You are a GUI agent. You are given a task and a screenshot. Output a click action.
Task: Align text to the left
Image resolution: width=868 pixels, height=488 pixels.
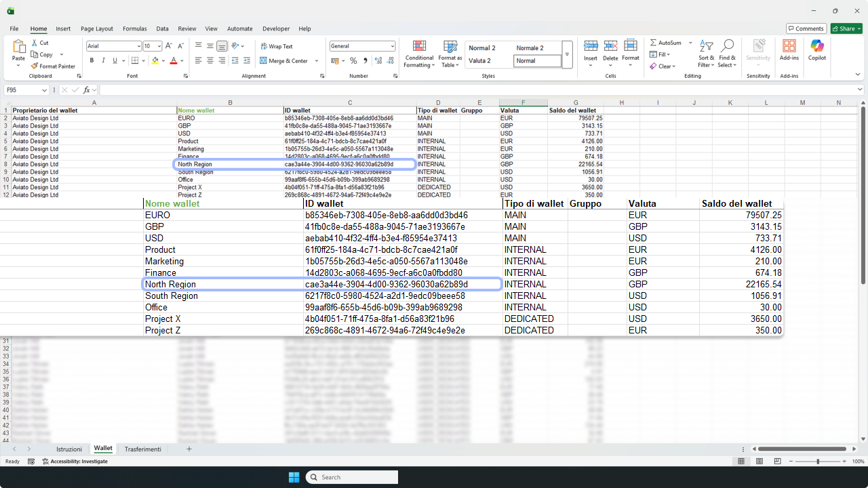(198, 60)
